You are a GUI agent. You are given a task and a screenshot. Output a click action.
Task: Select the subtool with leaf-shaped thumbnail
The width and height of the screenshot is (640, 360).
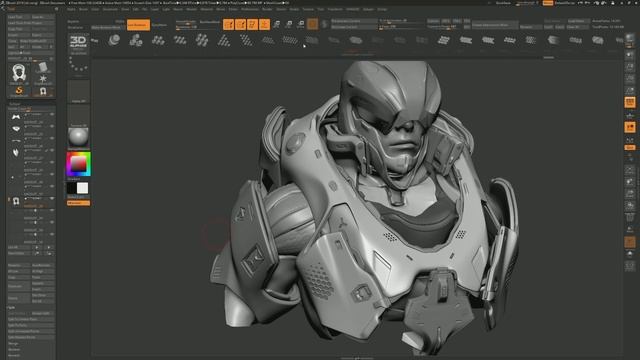[16, 153]
